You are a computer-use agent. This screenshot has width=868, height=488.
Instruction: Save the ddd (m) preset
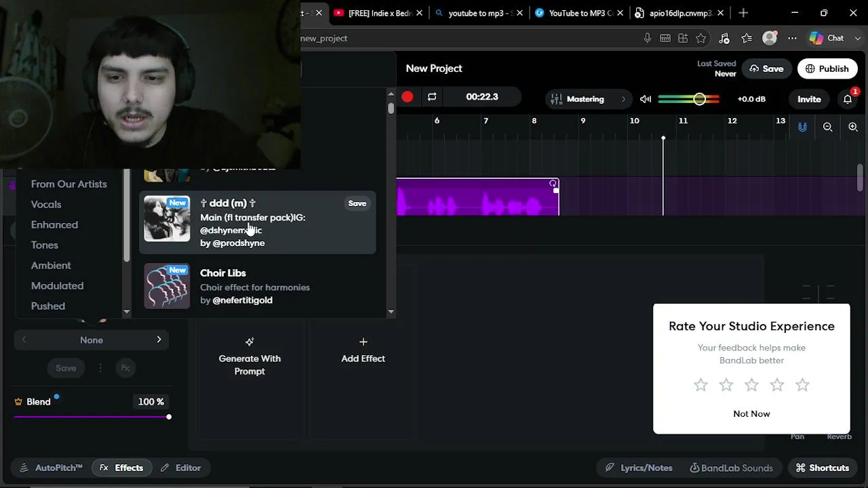pyautogui.click(x=357, y=203)
